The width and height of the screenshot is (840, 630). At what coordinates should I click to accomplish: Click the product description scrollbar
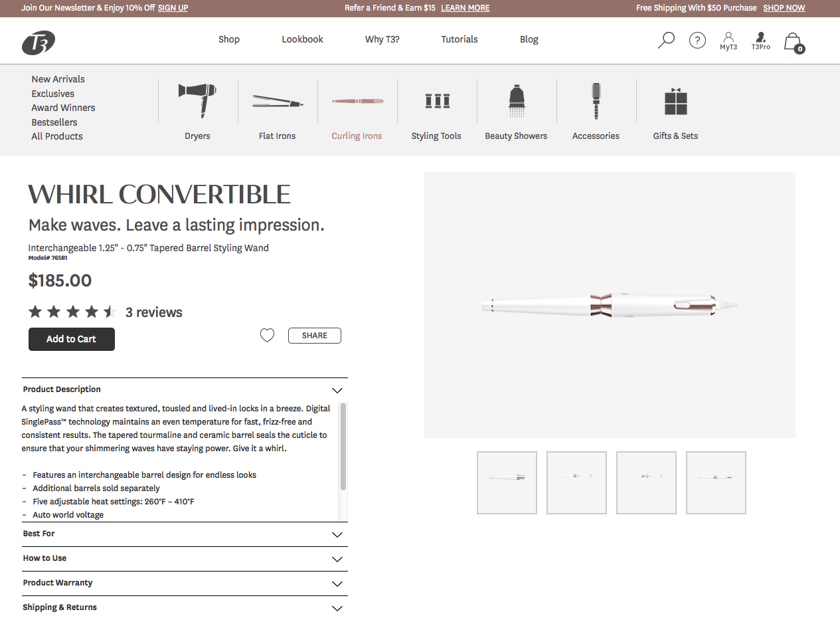[343, 447]
